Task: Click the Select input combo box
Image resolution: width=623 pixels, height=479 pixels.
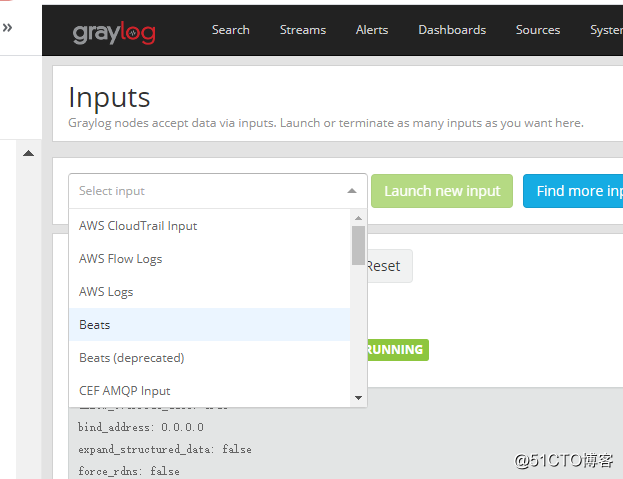Action: point(218,191)
